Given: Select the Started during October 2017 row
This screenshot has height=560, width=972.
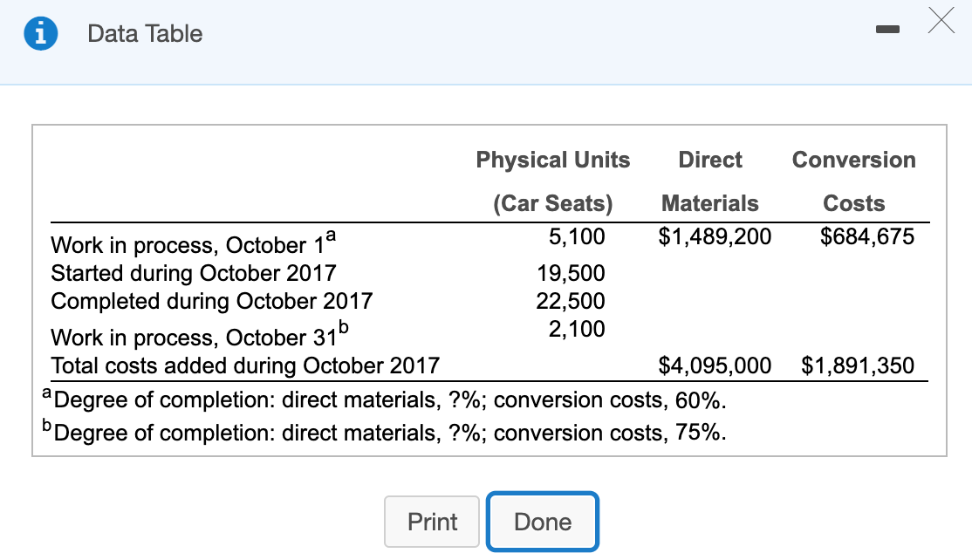Looking at the screenshot, I should click(193, 273).
